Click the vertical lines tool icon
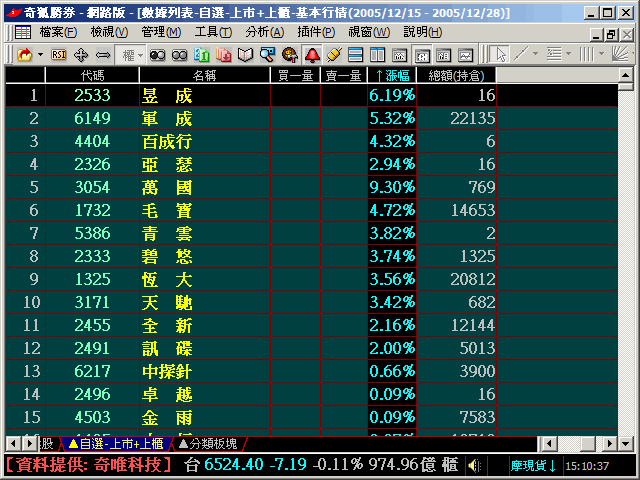 tap(587, 54)
